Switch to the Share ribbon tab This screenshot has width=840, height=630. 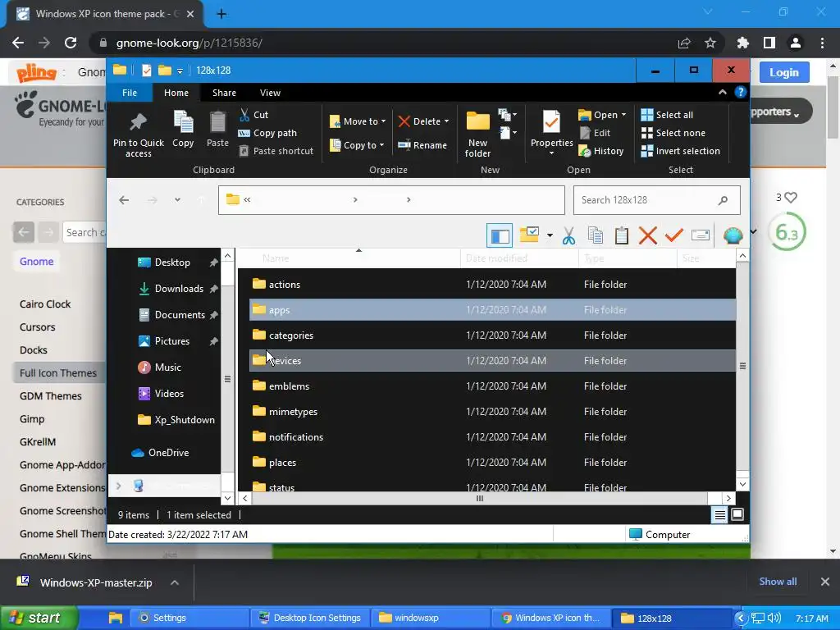coord(224,93)
